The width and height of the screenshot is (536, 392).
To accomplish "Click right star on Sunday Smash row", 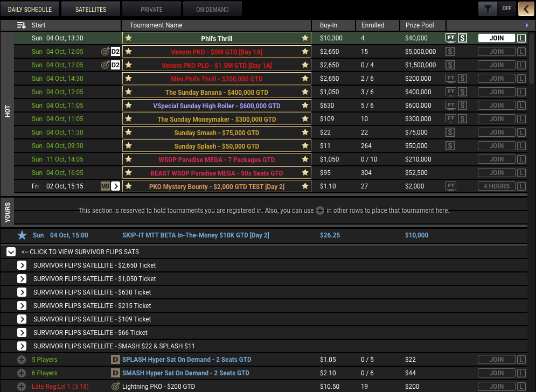I will tap(305, 132).
